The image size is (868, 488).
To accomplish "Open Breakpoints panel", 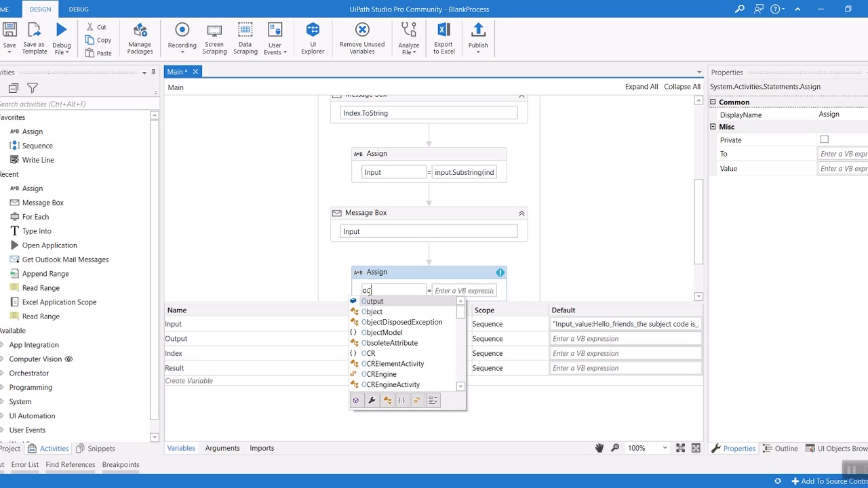I will [121, 465].
